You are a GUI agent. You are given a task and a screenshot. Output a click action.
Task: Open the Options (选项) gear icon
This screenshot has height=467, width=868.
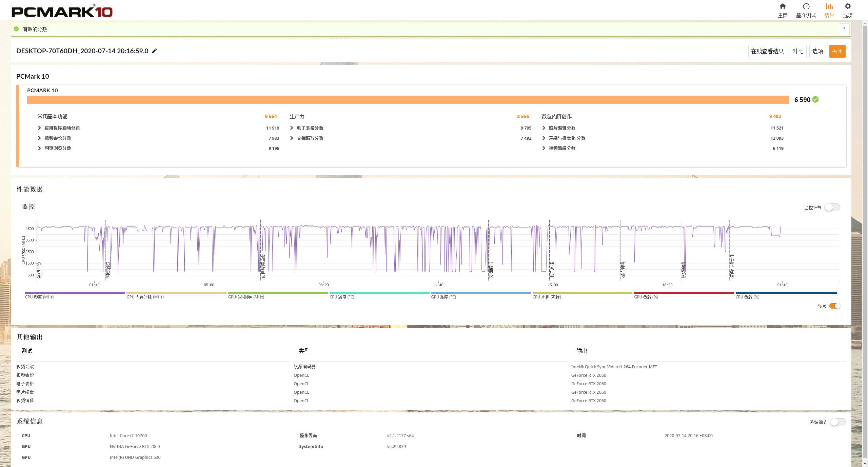tap(847, 6)
